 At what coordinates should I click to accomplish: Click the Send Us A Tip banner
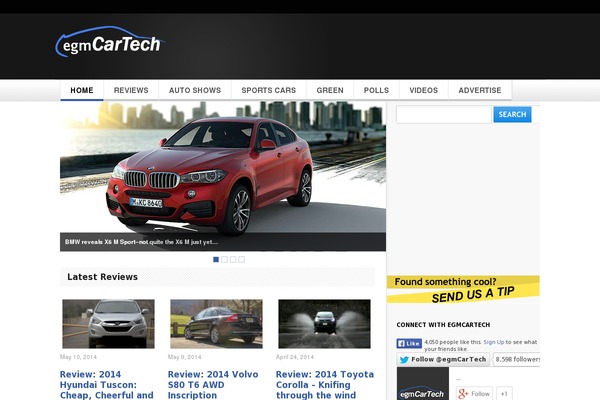tap(463, 289)
